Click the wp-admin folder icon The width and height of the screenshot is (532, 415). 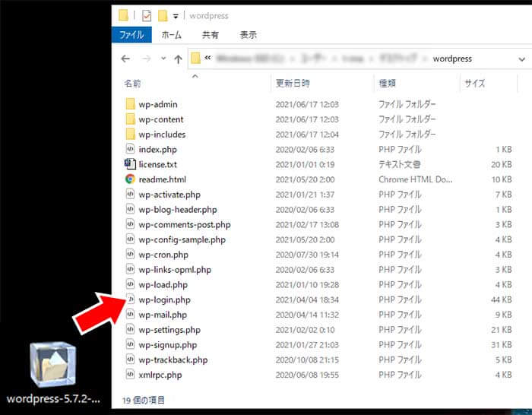[130, 104]
